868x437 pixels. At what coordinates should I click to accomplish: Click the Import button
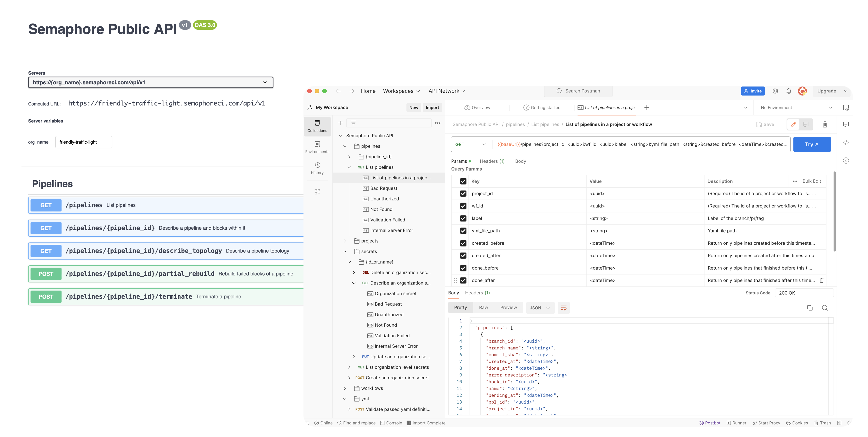(x=432, y=108)
